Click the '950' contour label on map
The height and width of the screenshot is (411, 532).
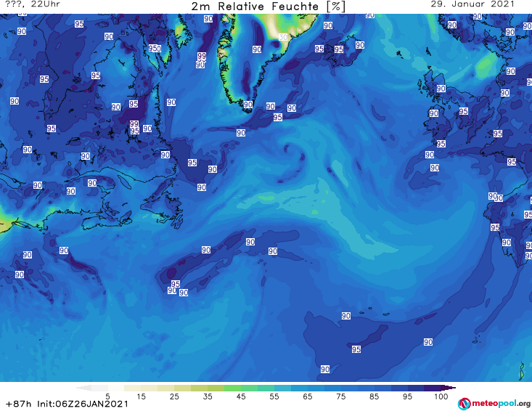[155, 48]
